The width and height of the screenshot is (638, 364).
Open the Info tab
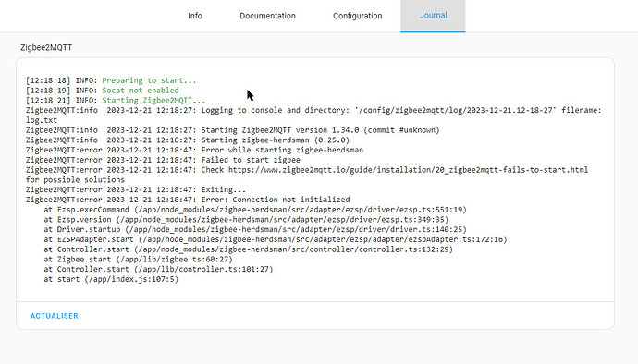195,16
